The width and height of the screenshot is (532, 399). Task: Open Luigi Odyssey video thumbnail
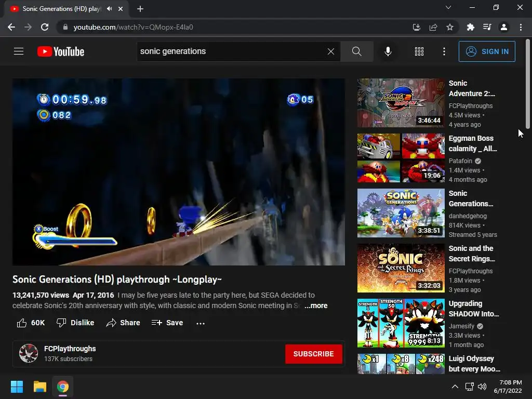click(401, 364)
